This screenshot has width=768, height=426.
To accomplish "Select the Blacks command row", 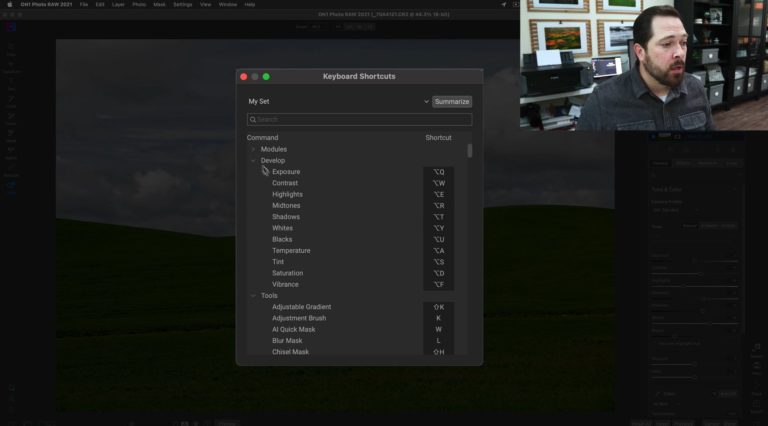I will pyautogui.click(x=282, y=239).
